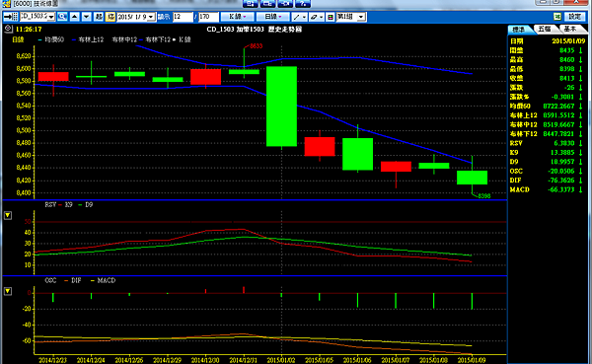Open the K線 chart type dropdown
The image size is (592, 364).
point(237,17)
